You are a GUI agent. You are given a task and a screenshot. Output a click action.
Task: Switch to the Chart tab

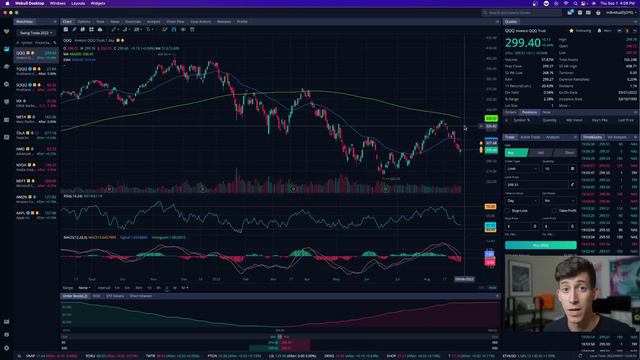click(67, 22)
